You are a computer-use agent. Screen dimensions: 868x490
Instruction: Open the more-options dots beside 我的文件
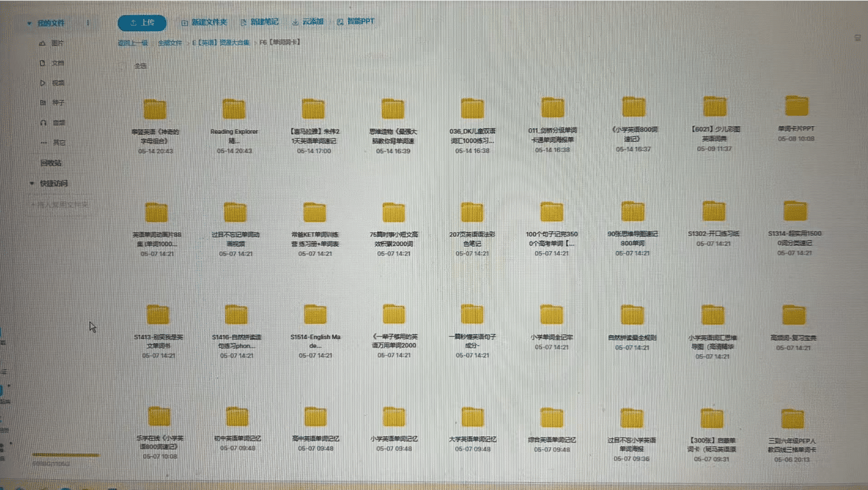pyautogui.click(x=88, y=22)
